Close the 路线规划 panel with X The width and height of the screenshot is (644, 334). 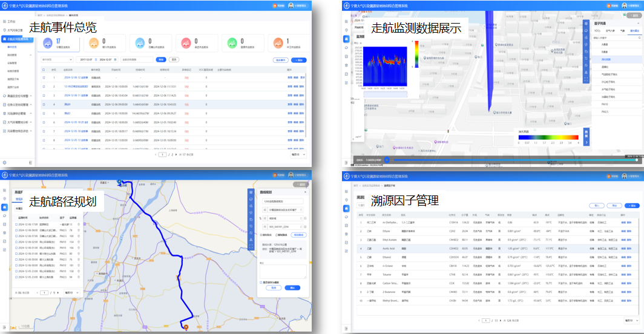click(x=305, y=192)
